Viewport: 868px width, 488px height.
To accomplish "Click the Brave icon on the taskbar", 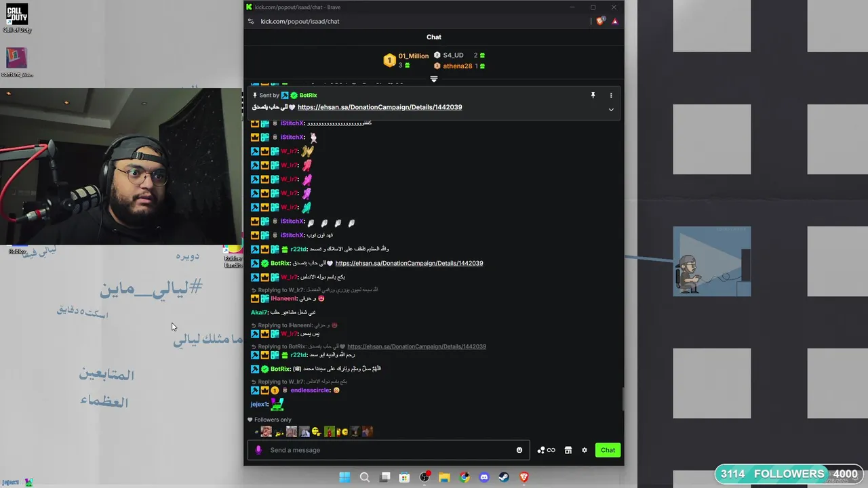I will (524, 477).
